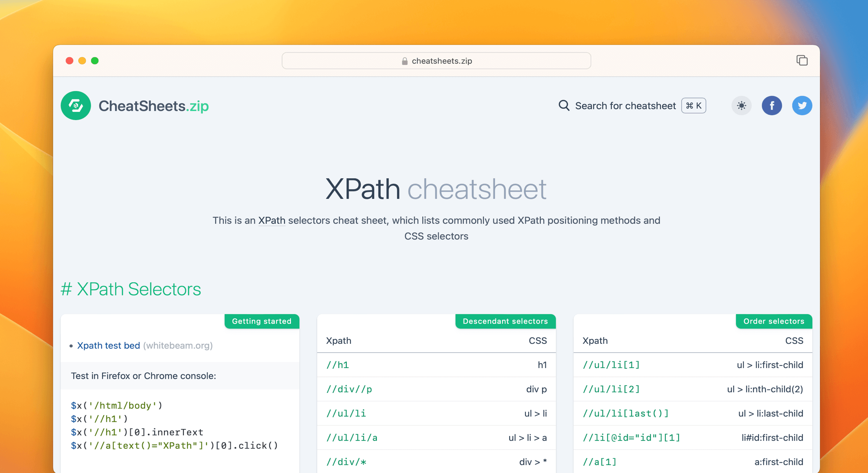Click the Getting started badge

pos(262,321)
